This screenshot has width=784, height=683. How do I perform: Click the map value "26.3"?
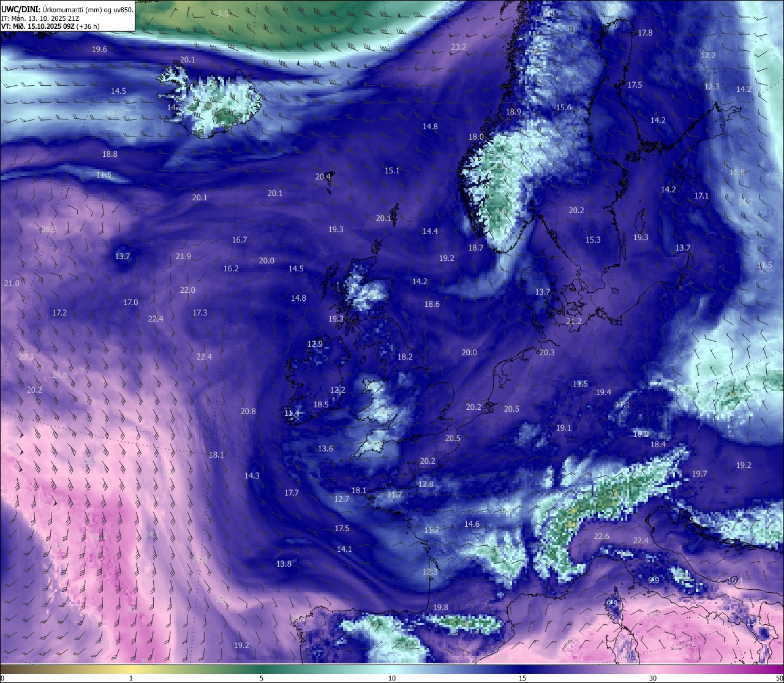[49, 230]
